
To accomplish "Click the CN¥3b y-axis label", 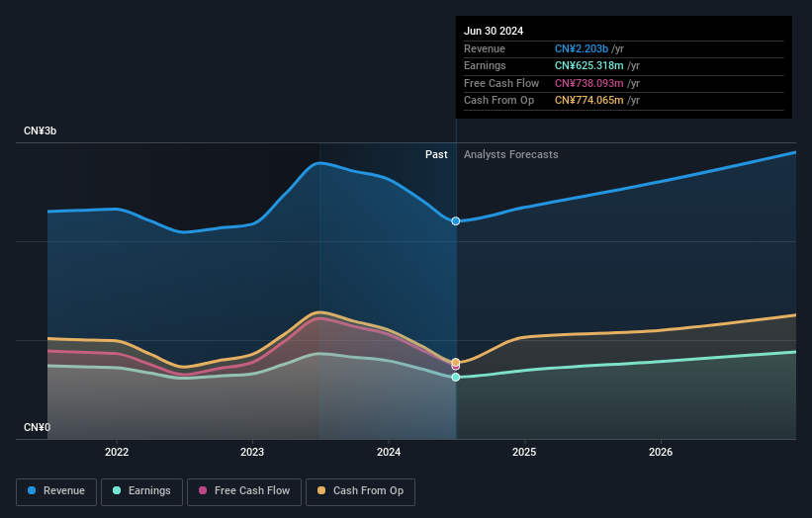I will 40,130.
